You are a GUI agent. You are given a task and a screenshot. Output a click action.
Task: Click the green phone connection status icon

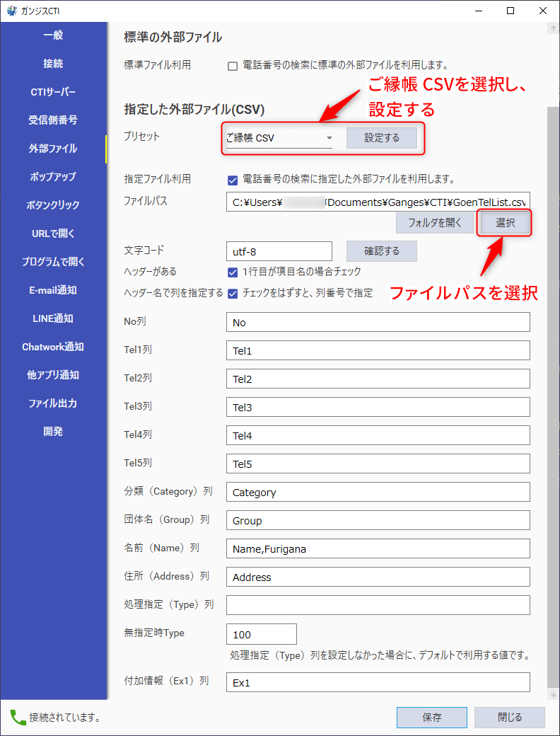tap(18, 717)
